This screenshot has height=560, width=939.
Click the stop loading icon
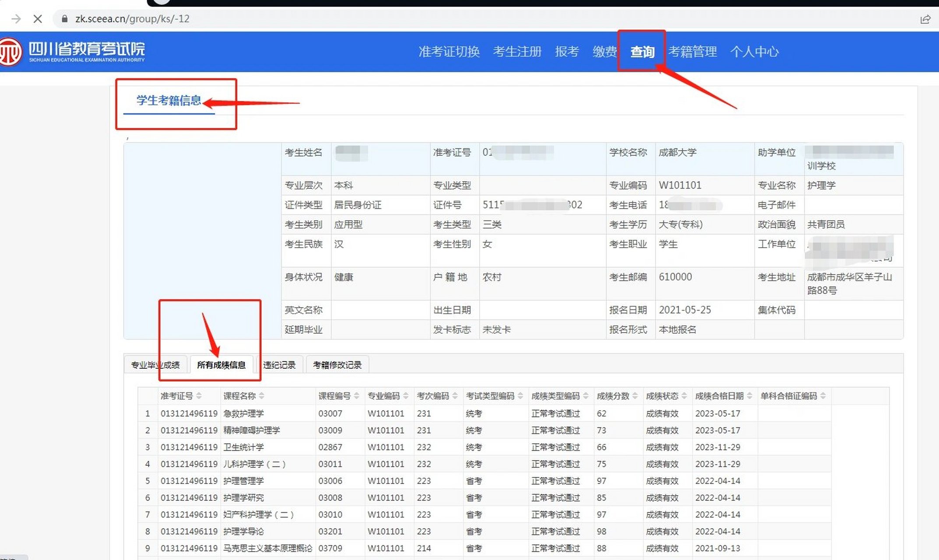click(x=38, y=19)
